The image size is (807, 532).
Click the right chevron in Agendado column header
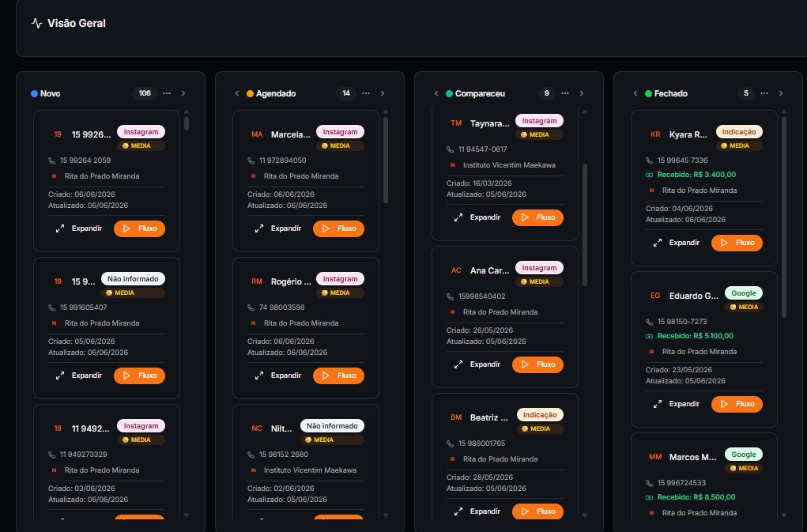click(x=383, y=93)
